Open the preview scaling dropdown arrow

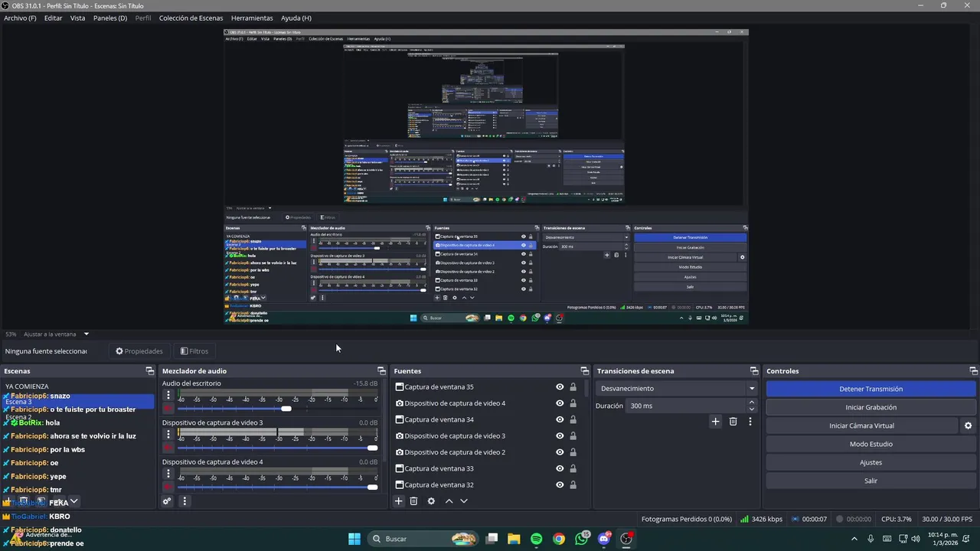pyautogui.click(x=86, y=334)
